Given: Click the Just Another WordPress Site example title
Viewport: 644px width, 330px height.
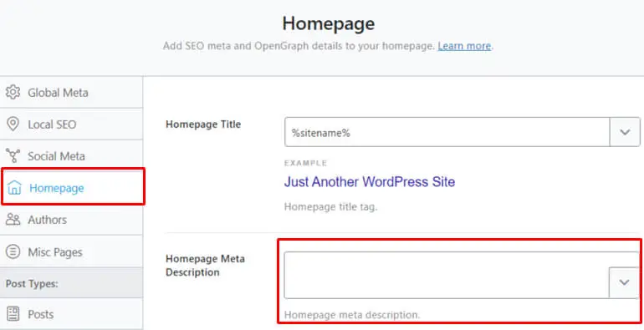Looking at the screenshot, I should pyautogui.click(x=370, y=182).
